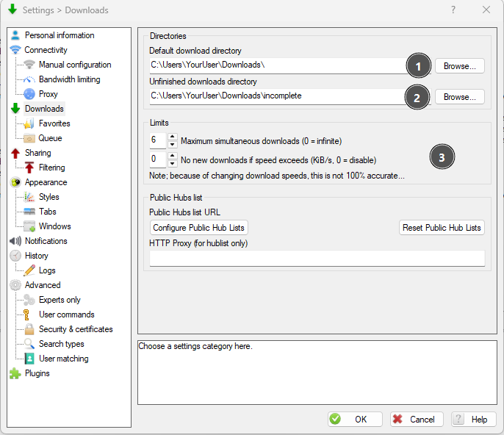Click the Bandwidth limiting gauge icon
This screenshot has height=435, width=504.
tap(29, 79)
